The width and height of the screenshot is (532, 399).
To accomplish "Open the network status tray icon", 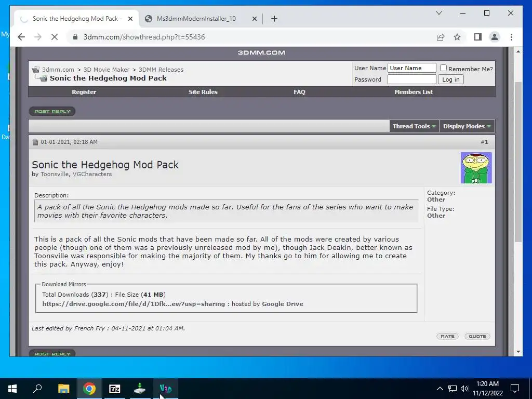I will (x=453, y=389).
